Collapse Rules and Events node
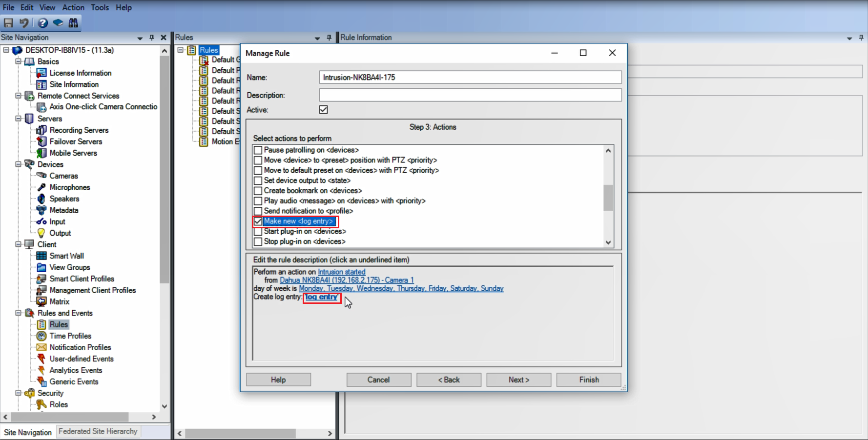 tap(18, 313)
